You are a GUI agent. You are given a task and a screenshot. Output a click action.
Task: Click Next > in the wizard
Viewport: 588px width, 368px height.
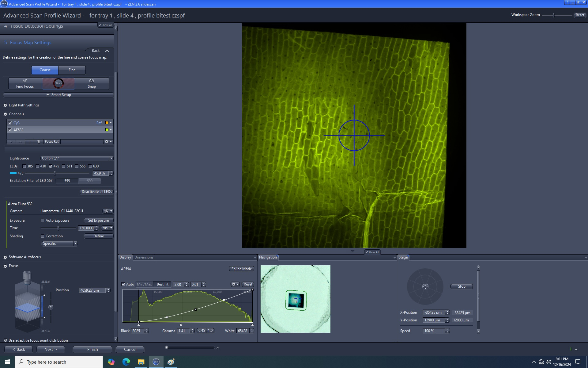51,349
